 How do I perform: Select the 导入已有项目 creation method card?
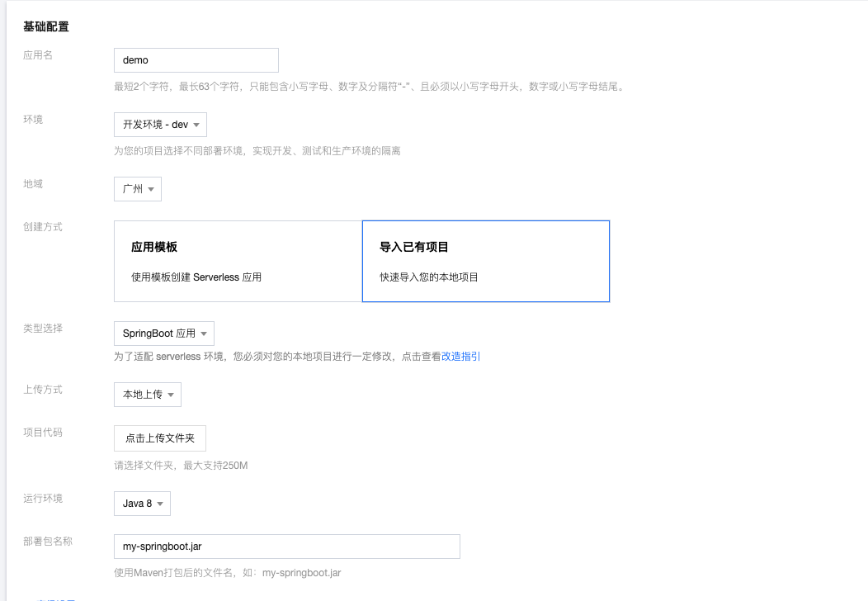tap(485, 261)
